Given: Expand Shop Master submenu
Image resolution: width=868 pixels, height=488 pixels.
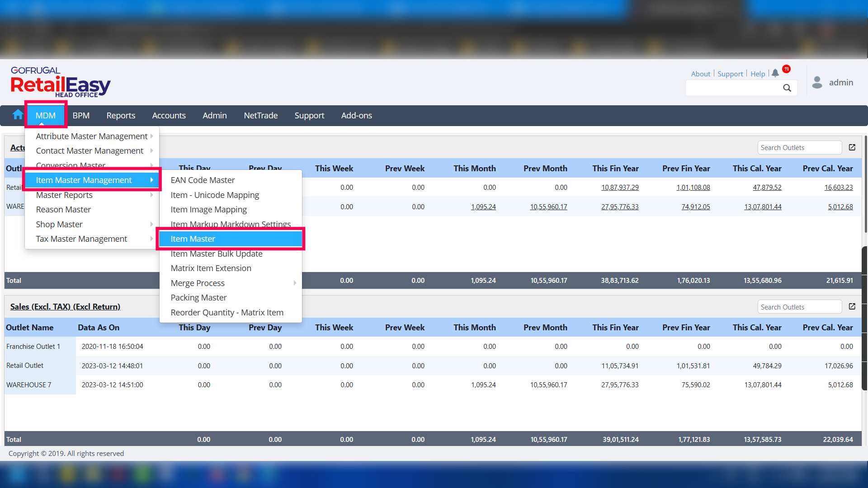Looking at the screenshot, I should click(151, 224).
